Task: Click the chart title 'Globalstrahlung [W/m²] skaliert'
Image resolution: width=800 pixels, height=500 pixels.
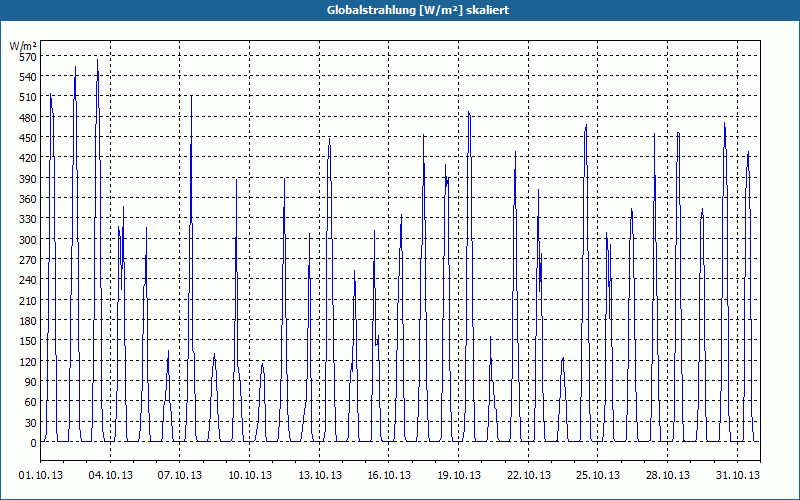Action: (x=418, y=10)
